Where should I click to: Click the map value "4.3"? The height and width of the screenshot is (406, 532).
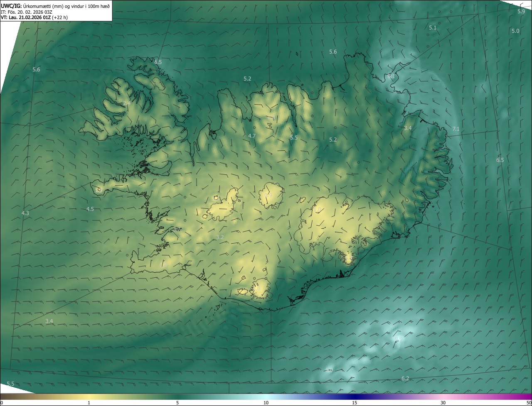pyautogui.click(x=25, y=213)
